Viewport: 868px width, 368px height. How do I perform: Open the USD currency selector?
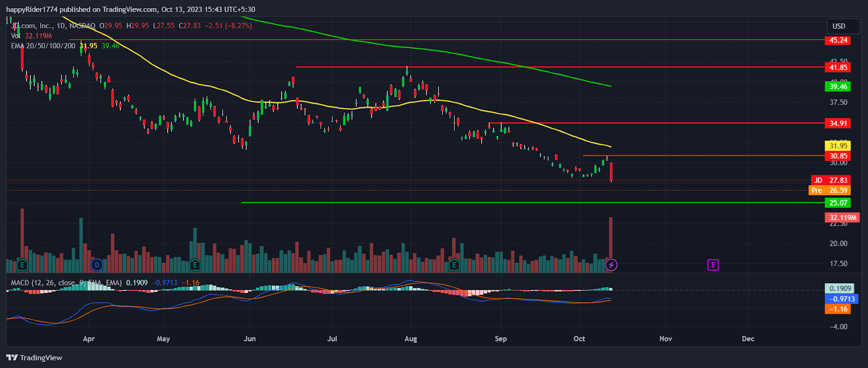point(843,26)
